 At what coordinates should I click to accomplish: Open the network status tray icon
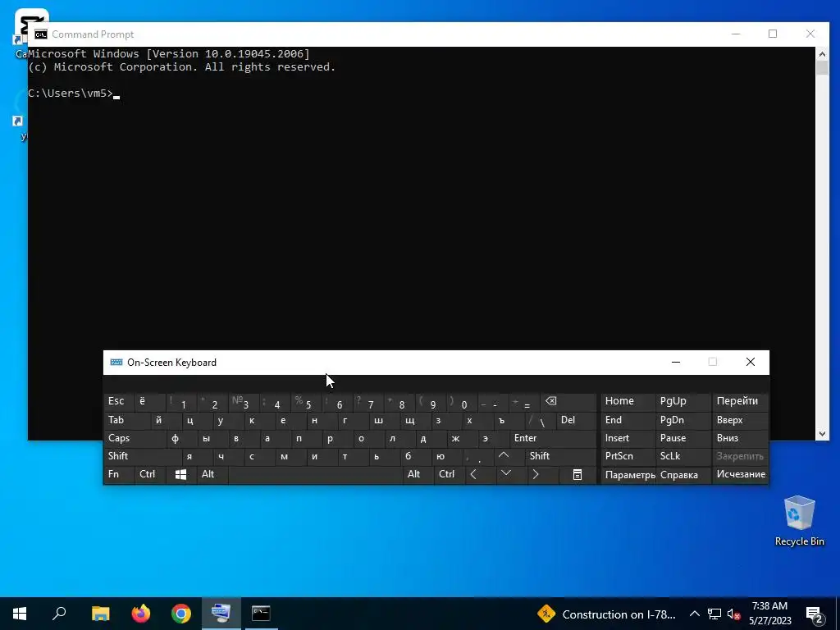pyautogui.click(x=714, y=614)
